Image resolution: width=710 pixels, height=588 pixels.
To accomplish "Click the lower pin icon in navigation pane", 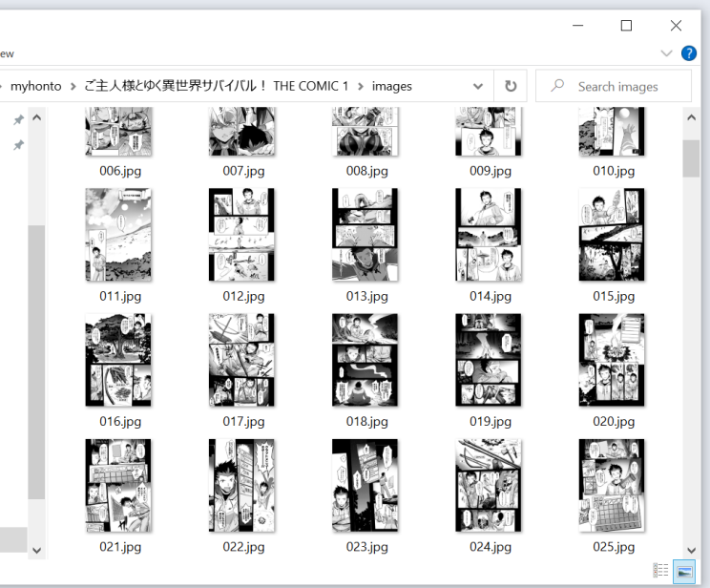I will (x=18, y=145).
